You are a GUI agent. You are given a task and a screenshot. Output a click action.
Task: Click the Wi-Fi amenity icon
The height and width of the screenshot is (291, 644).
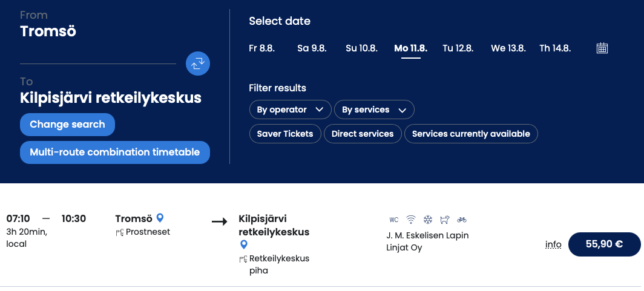click(x=411, y=220)
